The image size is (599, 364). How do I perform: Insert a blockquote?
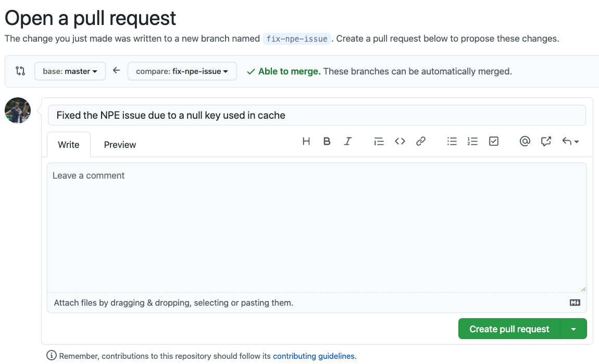(379, 141)
